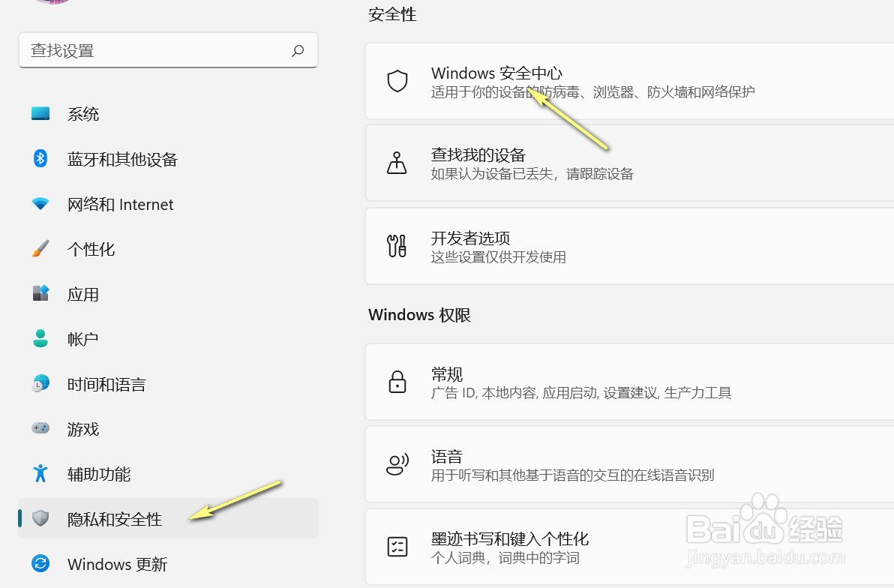Select 帐户 in sidebar
The height and width of the screenshot is (588, 894).
tap(168, 339)
